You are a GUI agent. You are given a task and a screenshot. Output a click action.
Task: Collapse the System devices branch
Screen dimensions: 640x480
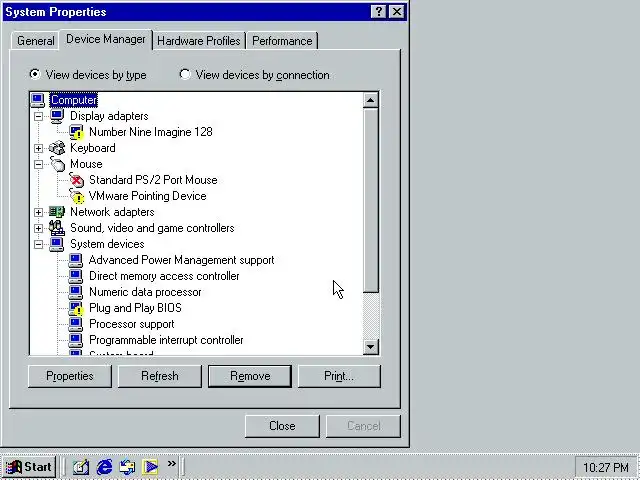[38, 244]
